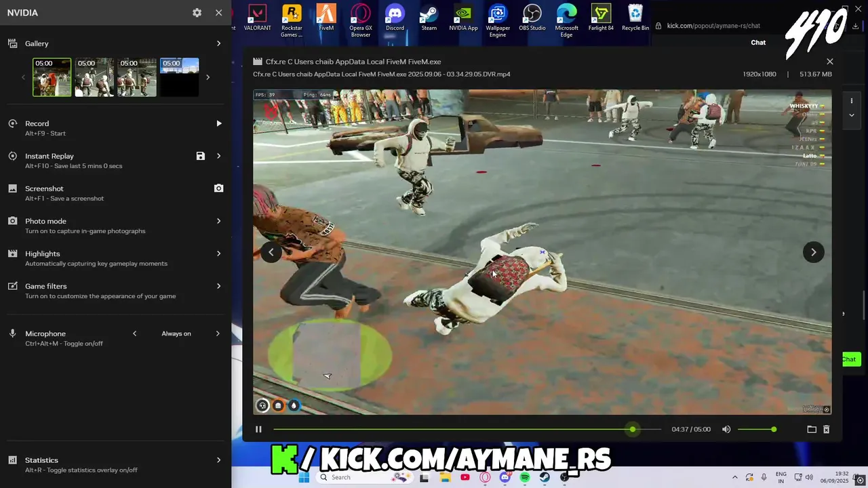
Task: Adjust the video volume slider
Action: (756, 429)
